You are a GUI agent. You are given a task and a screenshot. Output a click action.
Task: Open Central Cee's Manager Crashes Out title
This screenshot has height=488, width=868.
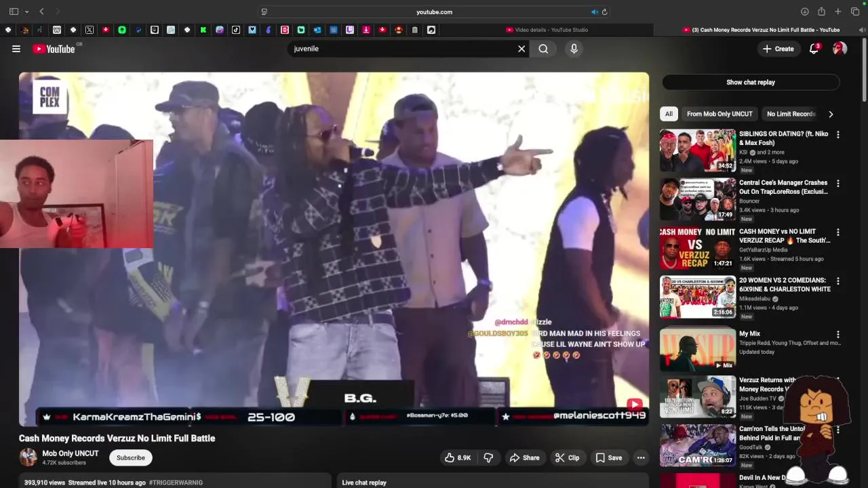[x=783, y=187]
